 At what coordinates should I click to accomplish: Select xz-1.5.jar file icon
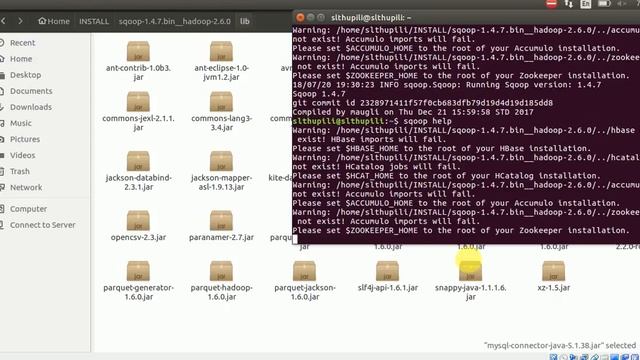(553, 271)
